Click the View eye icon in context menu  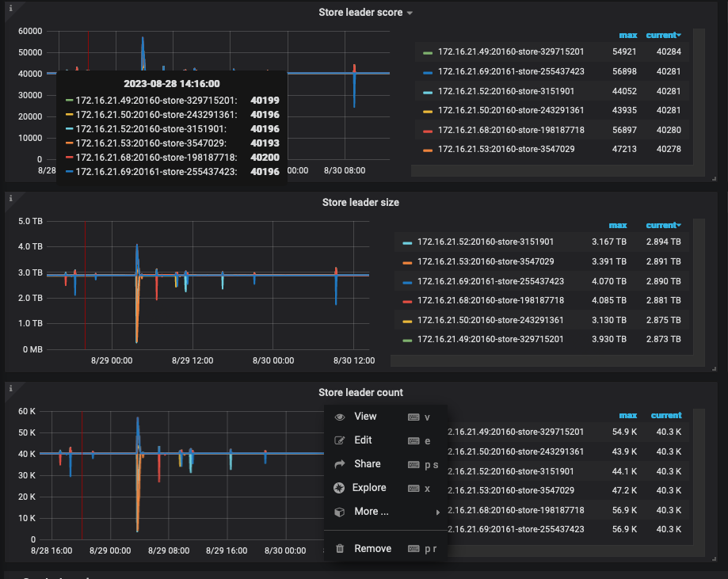[340, 417]
